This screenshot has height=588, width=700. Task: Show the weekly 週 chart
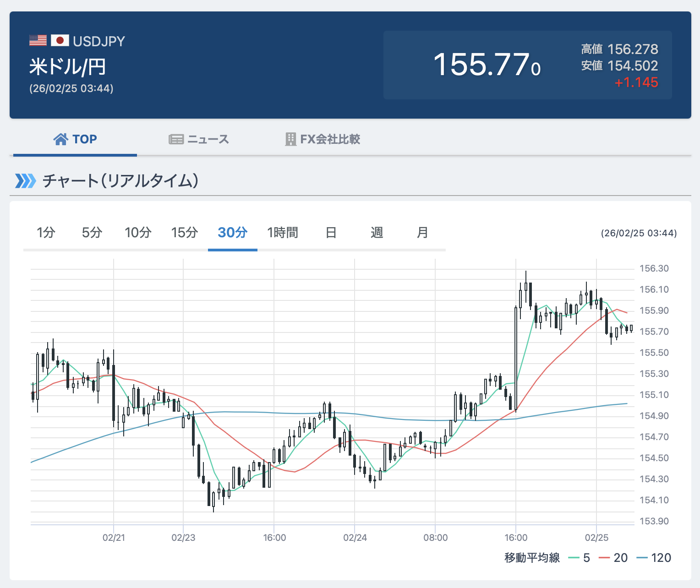click(377, 233)
